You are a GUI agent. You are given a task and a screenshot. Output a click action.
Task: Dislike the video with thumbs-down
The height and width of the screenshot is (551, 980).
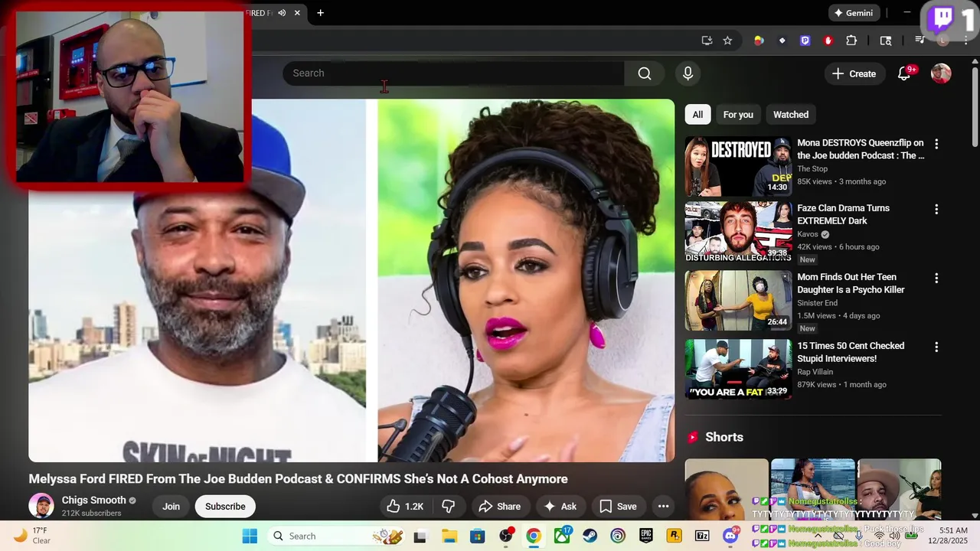[449, 507]
